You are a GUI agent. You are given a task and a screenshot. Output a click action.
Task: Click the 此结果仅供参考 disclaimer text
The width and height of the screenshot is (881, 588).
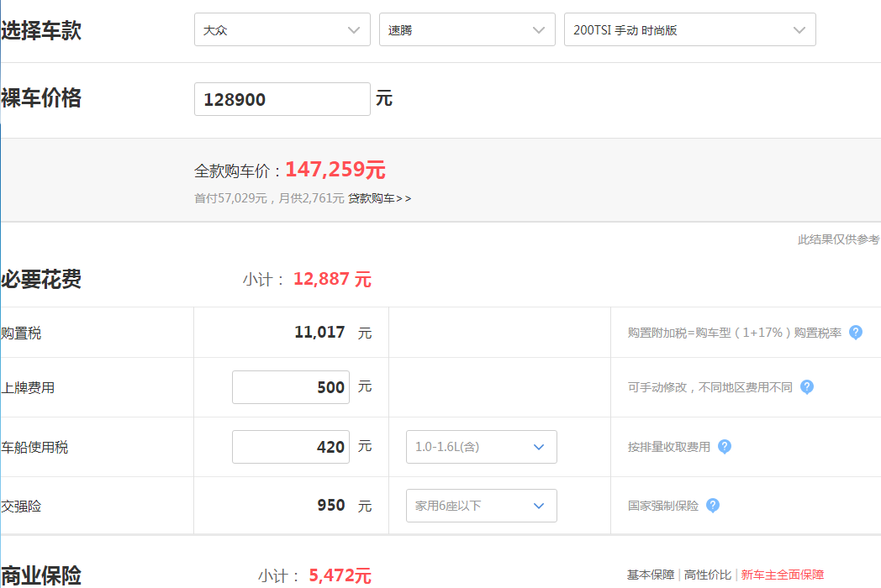[838, 239]
